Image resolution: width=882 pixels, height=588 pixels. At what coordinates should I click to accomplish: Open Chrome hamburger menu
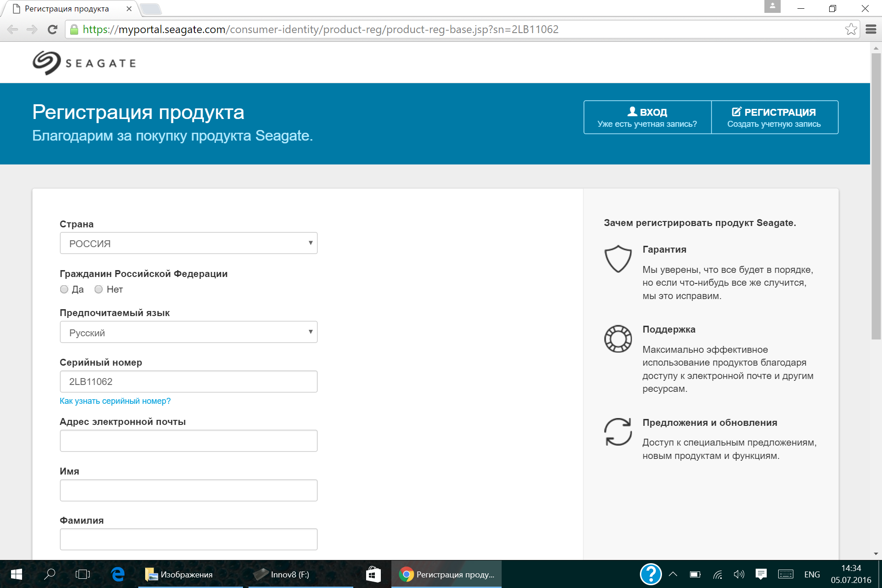tap(871, 29)
